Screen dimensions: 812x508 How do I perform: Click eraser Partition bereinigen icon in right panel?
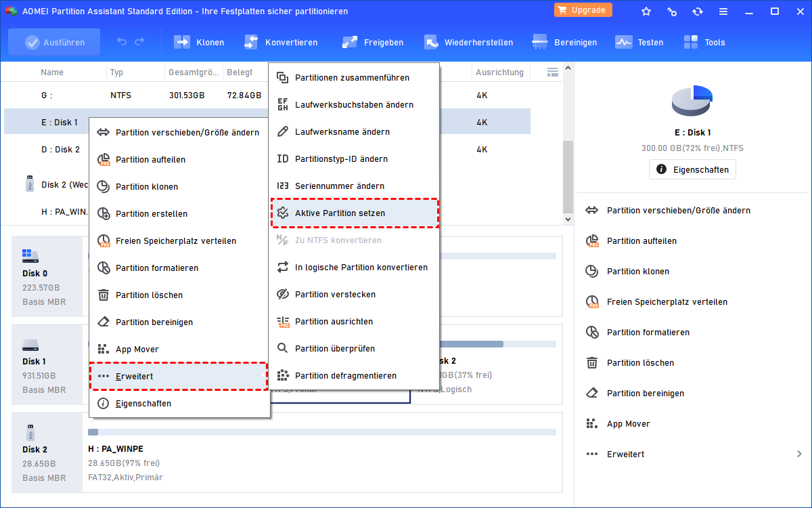[592, 394]
